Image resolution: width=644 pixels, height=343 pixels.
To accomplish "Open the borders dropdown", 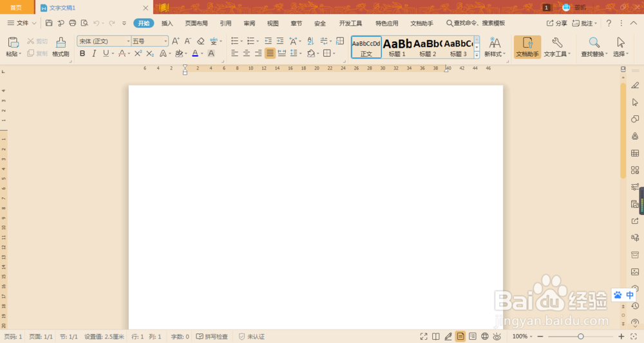I will click(x=334, y=53).
